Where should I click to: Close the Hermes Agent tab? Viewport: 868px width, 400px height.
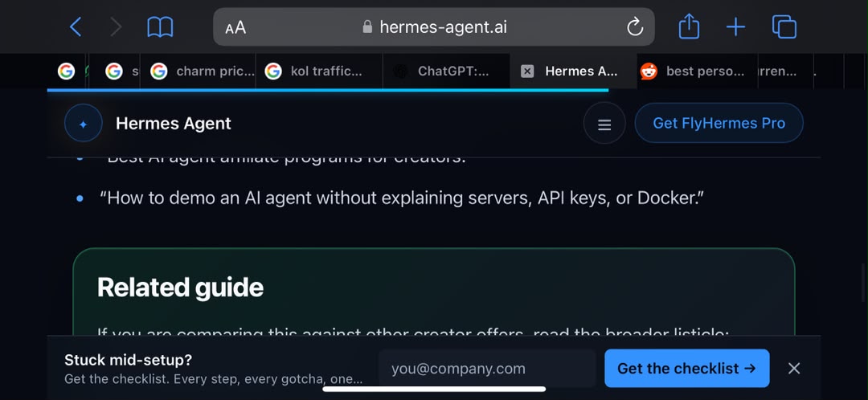pyautogui.click(x=527, y=71)
